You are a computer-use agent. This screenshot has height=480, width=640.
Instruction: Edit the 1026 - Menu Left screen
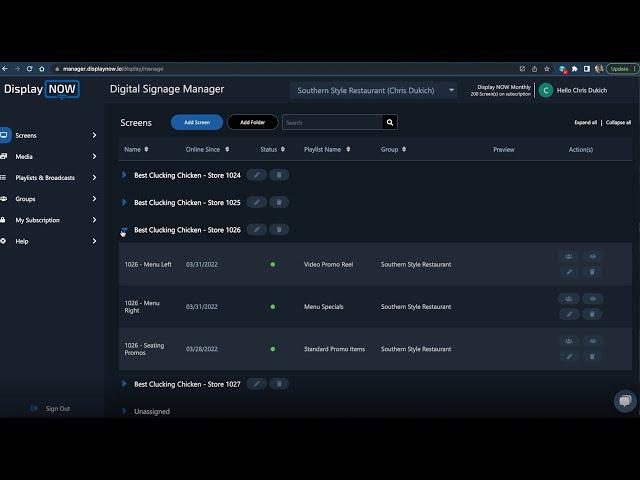click(569, 272)
